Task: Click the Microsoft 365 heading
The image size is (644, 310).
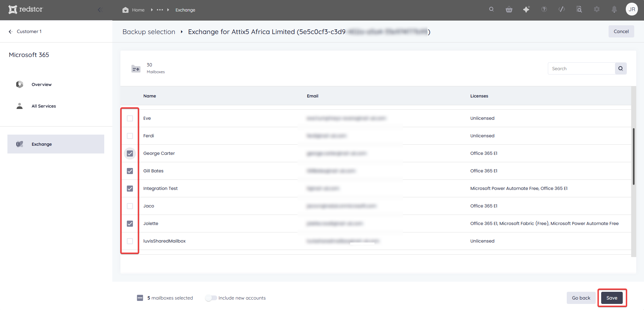Action: tap(29, 55)
